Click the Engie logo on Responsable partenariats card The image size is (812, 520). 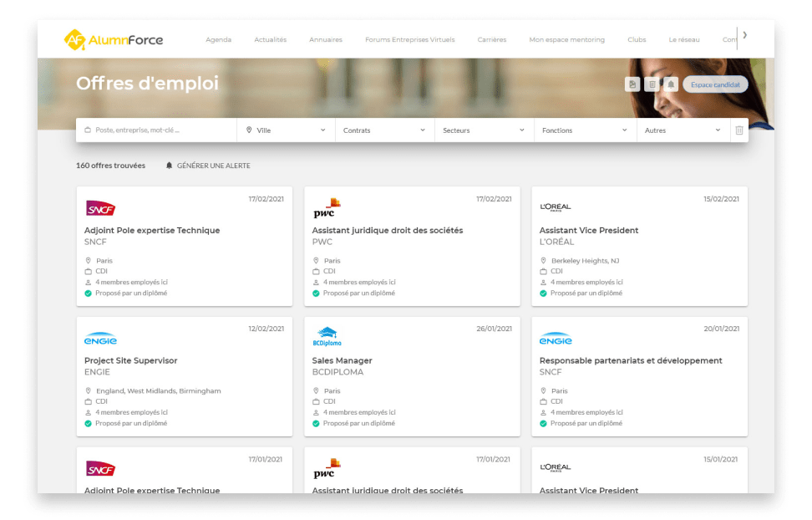coord(556,339)
